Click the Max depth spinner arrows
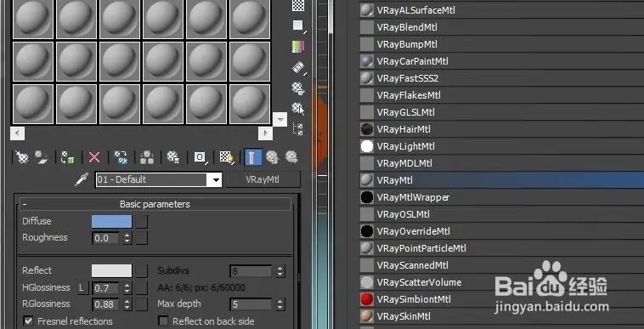 point(280,304)
